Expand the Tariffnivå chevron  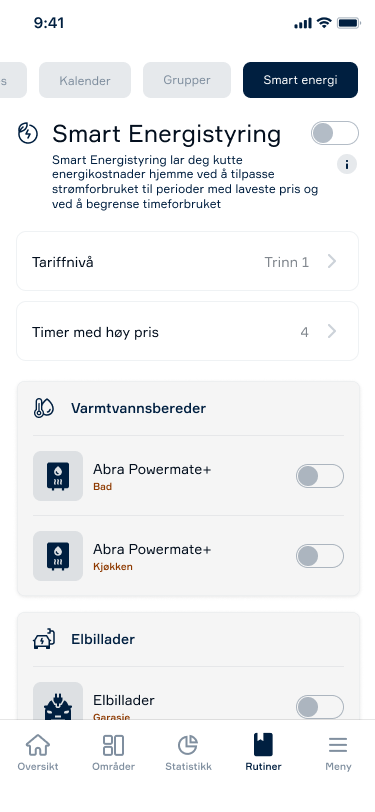pos(332,262)
